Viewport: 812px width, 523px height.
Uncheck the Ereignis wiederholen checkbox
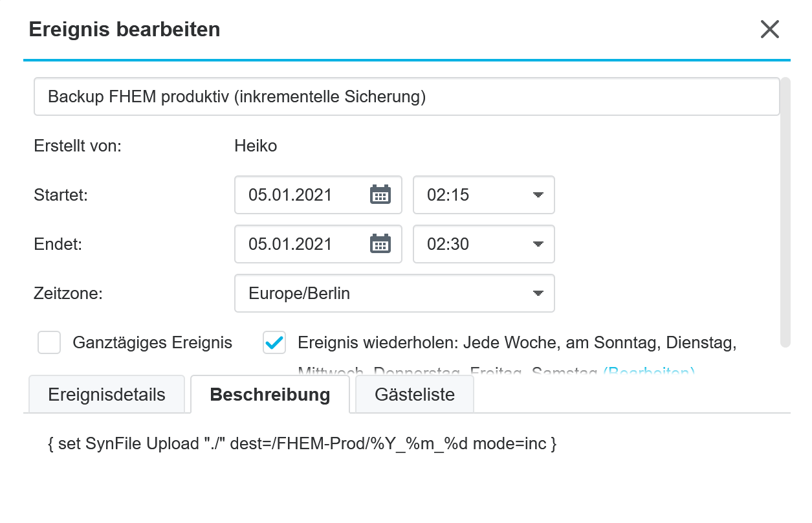pos(274,342)
